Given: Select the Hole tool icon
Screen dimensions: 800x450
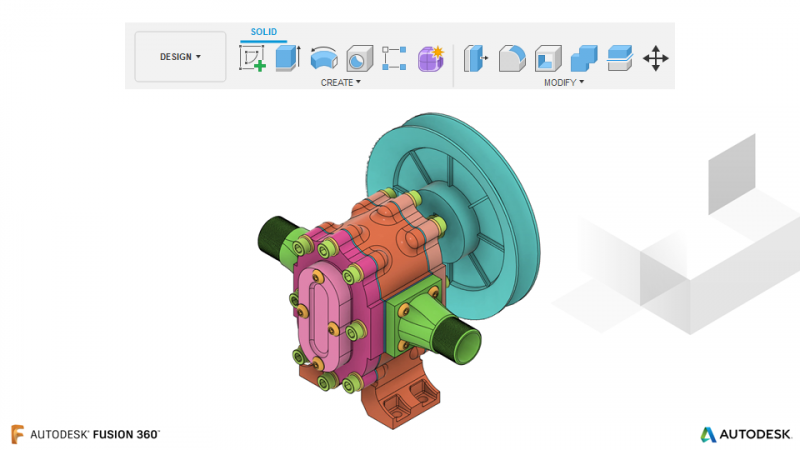Looking at the screenshot, I should pos(360,58).
